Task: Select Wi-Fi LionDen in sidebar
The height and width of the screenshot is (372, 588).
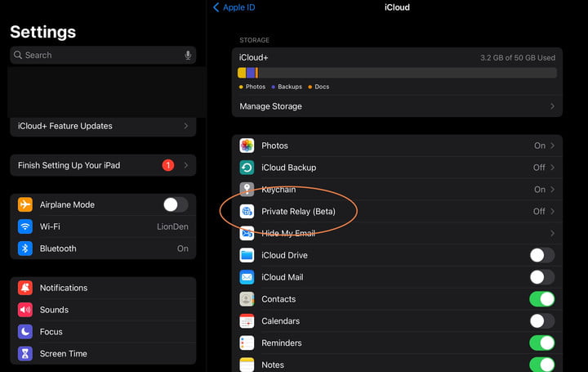Action: (x=103, y=226)
